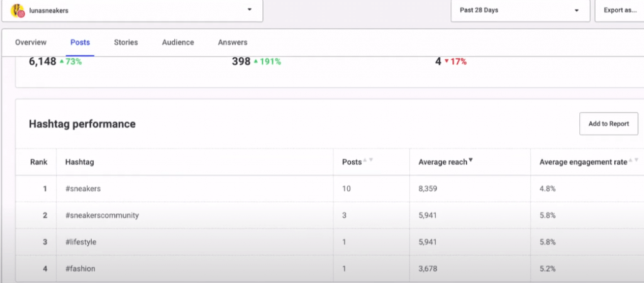This screenshot has width=644, height=283.
Task: Click the Add to Report button
Action: point(609,124)
